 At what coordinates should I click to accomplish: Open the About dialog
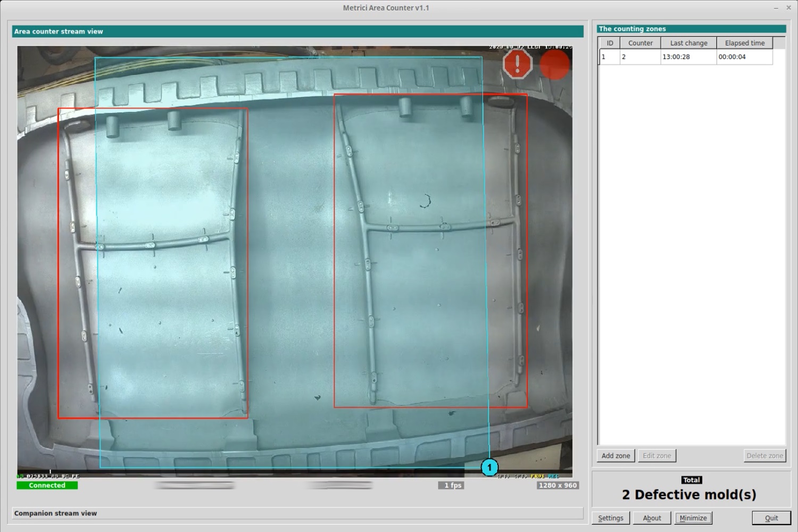point(652,518)
